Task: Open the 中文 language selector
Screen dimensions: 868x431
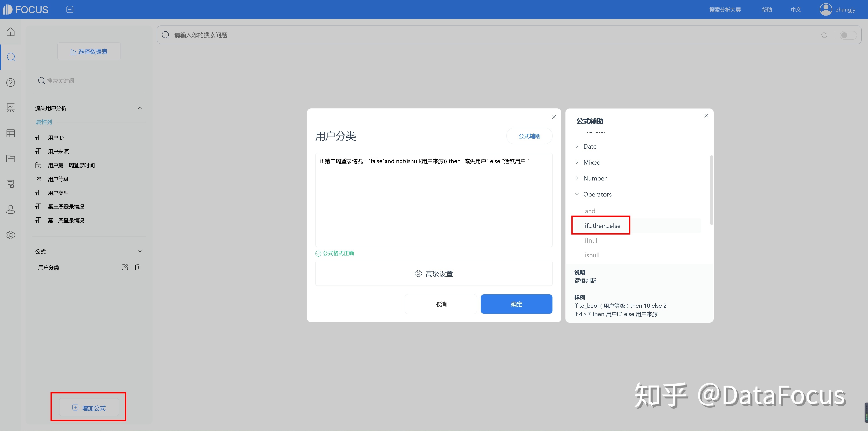Action: 796,9
